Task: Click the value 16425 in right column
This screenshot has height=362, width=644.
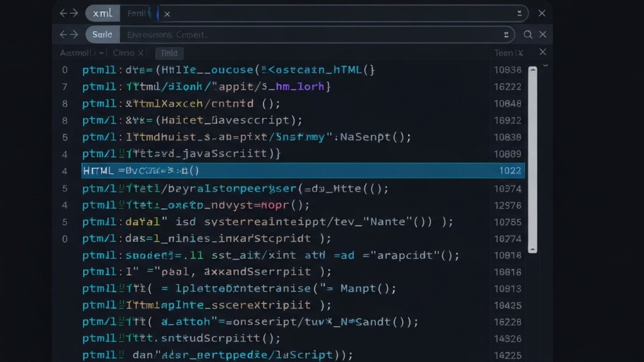Action: [x=508, y=305]
